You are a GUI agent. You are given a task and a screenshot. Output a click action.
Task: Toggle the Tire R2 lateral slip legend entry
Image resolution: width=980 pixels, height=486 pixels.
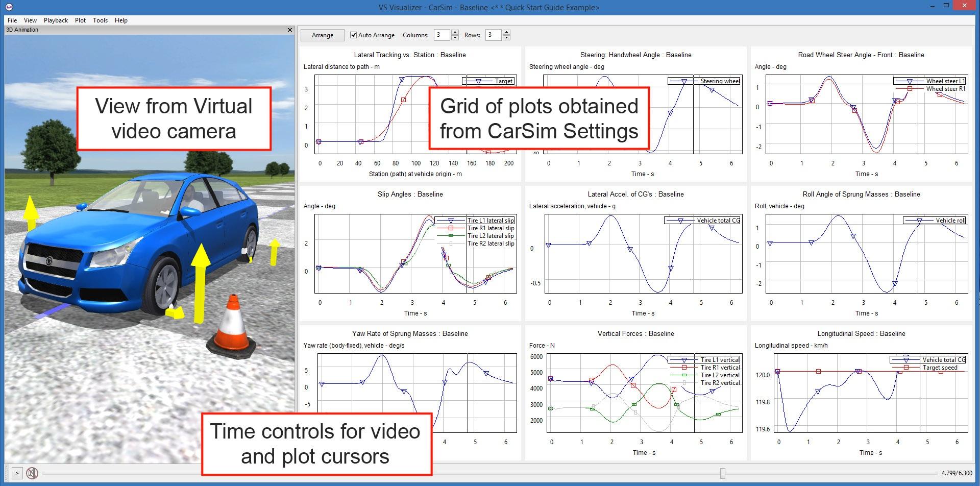(x=490, y=243)
